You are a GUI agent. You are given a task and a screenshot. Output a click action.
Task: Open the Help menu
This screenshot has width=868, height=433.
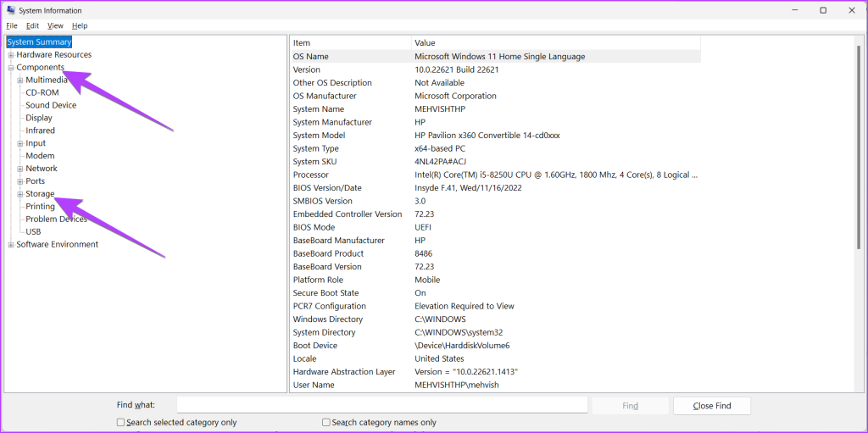80,26
